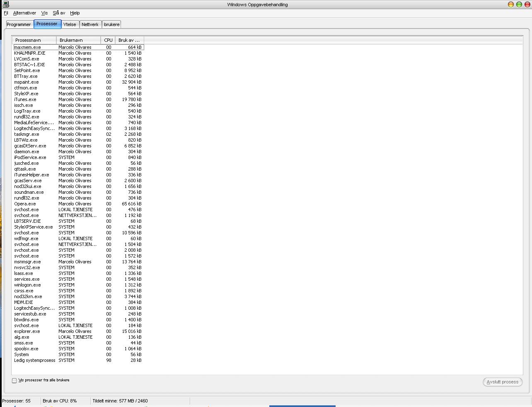This screenshot has height=407, width=532.
Task: Select the daemon.exe process
Action: click(78, 152)
